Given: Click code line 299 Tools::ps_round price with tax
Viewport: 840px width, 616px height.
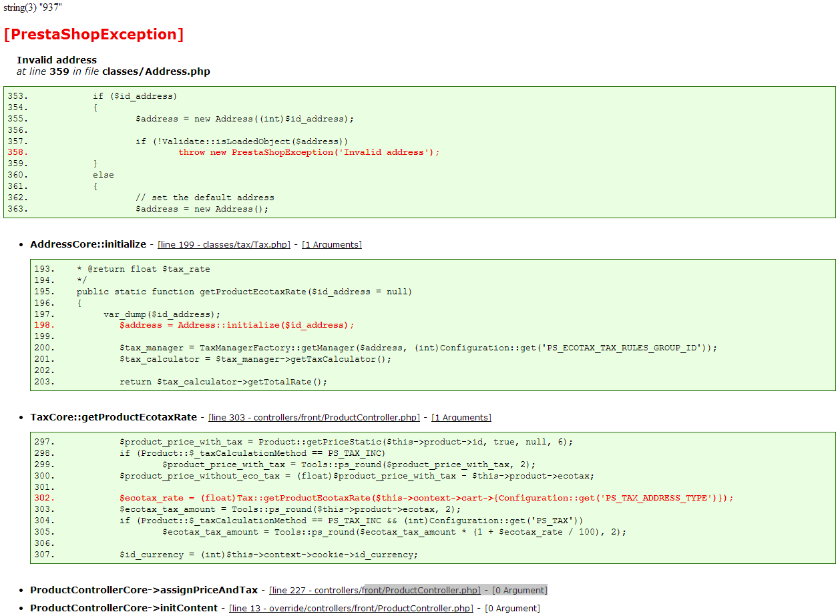Looking at the screenshot, I should click(x=349, y=465).
